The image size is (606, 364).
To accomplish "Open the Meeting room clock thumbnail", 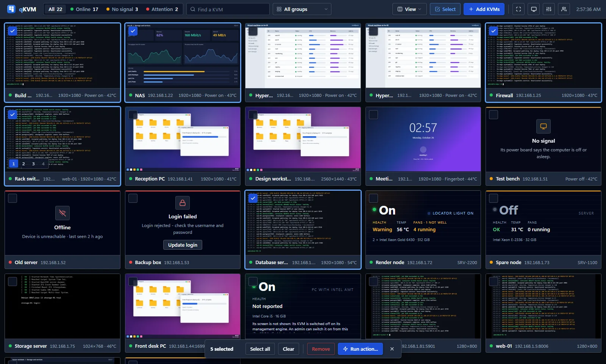I will [423, 140].
